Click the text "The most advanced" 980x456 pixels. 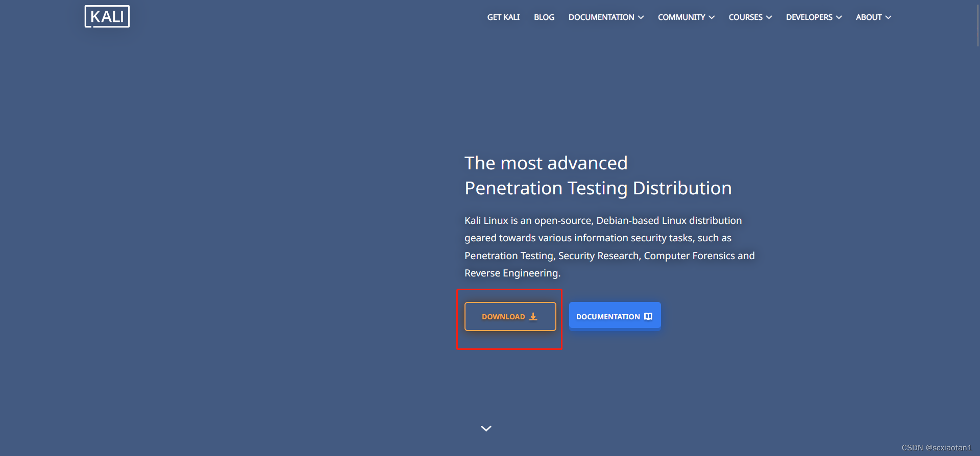pyautogui.click(x=546, y=163)
